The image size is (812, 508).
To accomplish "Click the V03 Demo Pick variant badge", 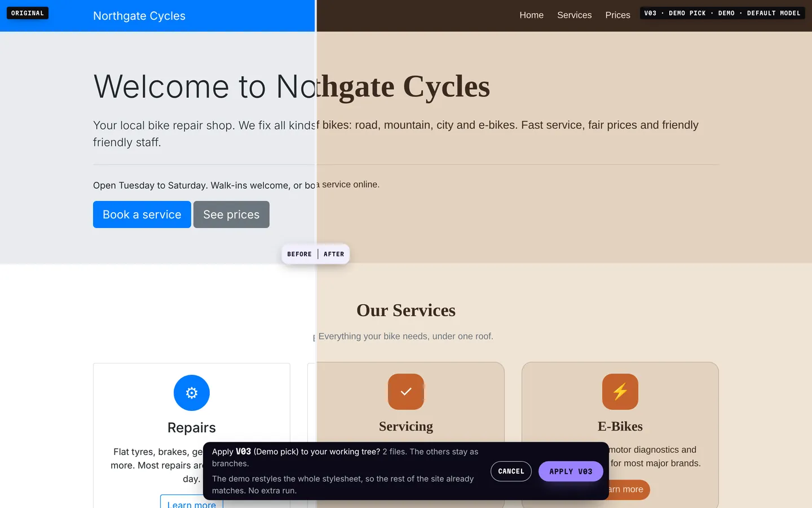I will click(722, 13).
